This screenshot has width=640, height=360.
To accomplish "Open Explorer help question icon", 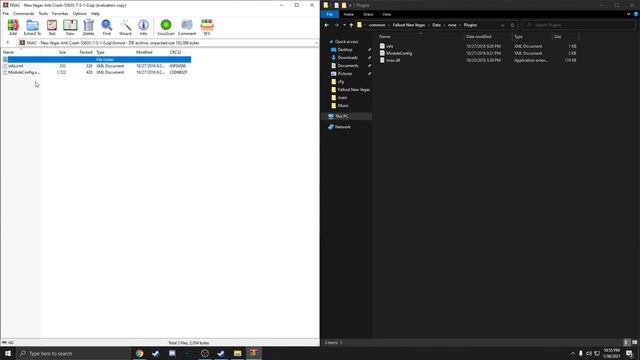I will 636,14.
